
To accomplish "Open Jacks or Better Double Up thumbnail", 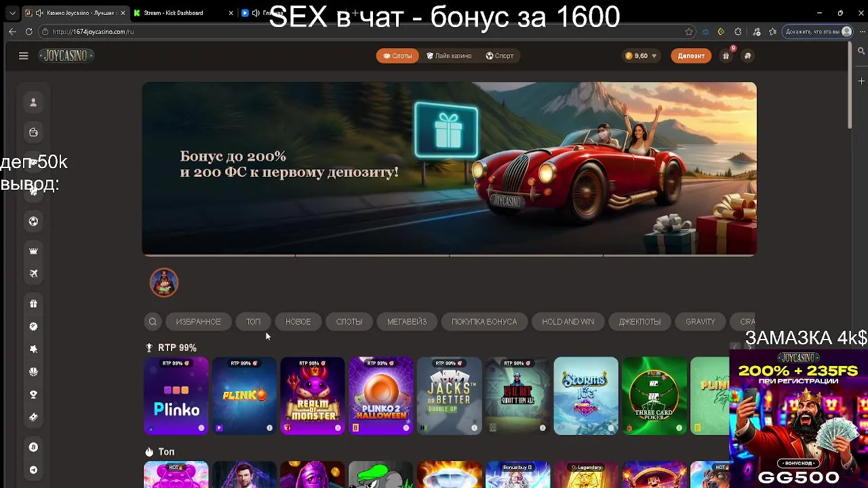I will 449,396.
